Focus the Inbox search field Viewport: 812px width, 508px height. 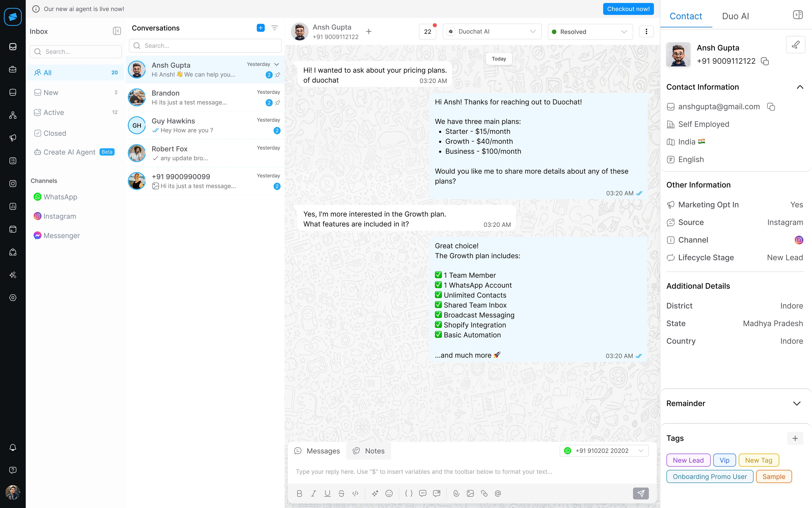(x=76, y=51)
